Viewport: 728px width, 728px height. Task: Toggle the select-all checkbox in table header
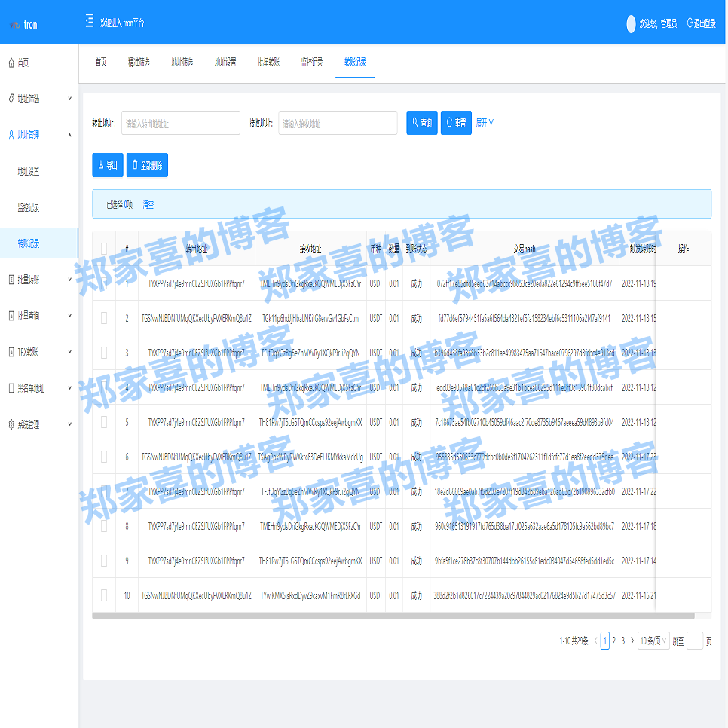coord(104,248)
